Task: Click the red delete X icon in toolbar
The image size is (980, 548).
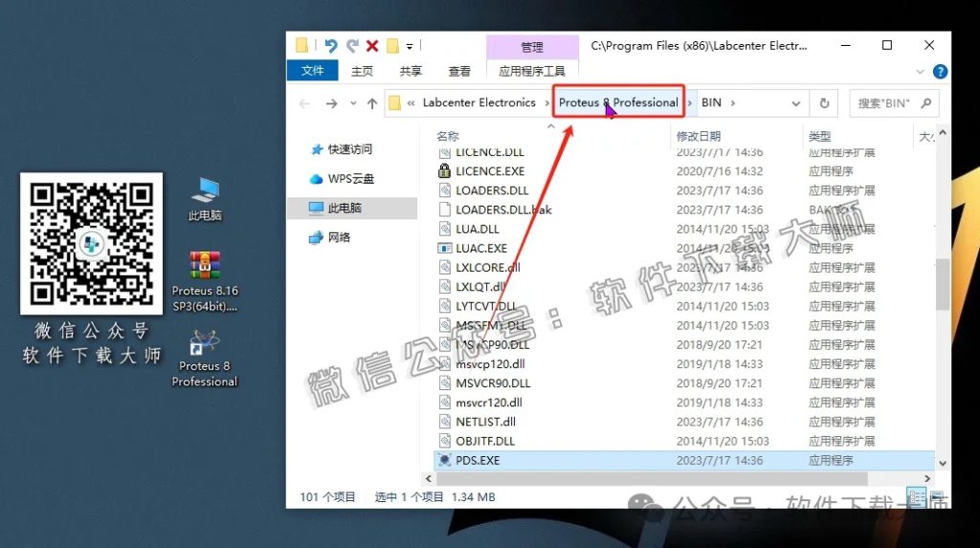Action: point(372,46)
